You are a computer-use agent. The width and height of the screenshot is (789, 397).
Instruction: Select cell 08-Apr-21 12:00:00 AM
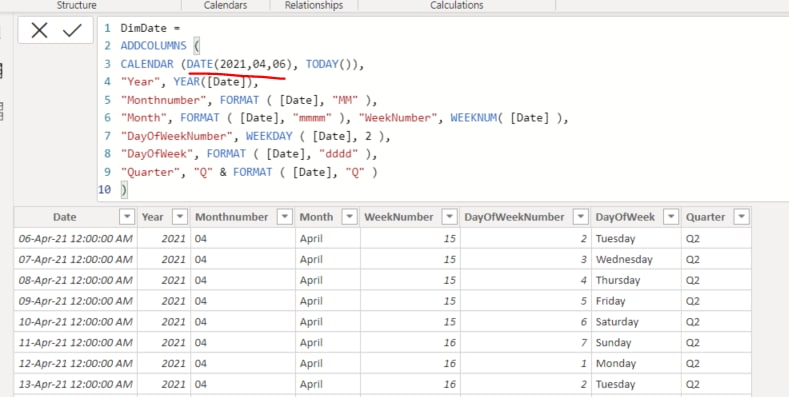point(75,280)
